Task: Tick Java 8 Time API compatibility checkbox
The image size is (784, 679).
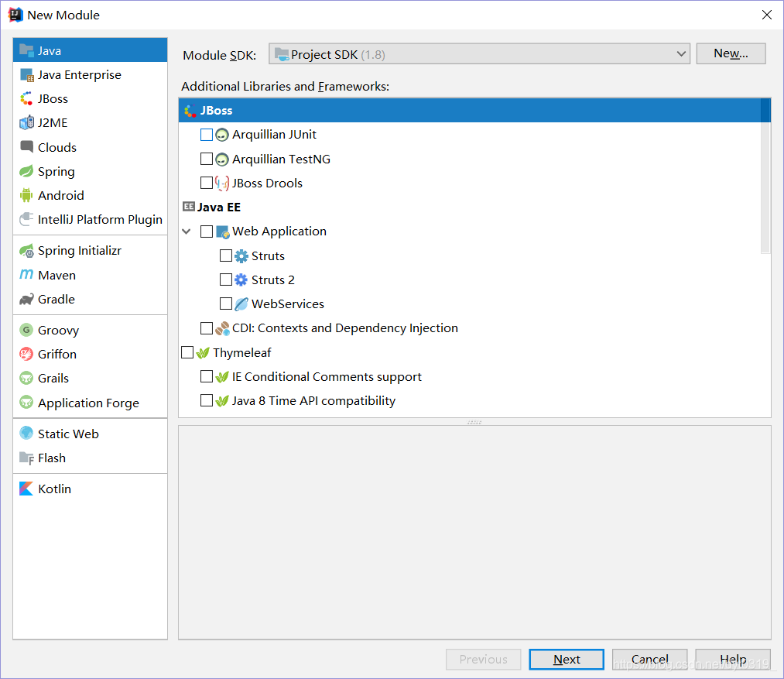Action: 207,400
